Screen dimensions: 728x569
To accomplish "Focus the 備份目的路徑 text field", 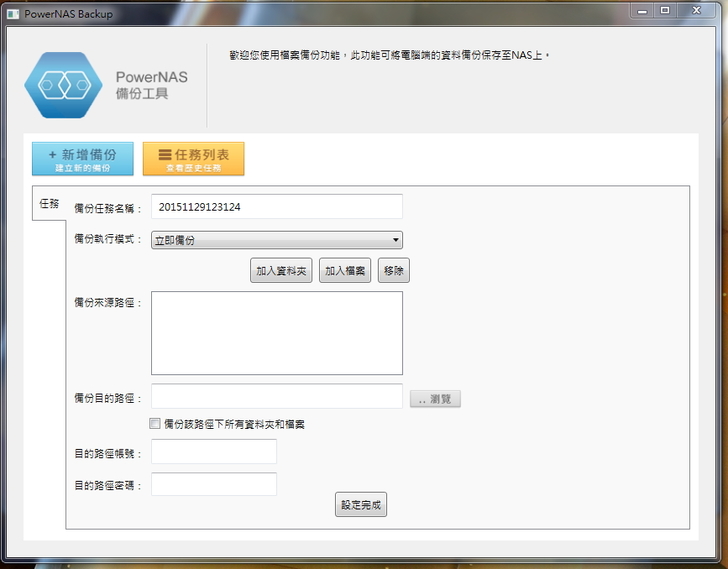I will (276, 397).
